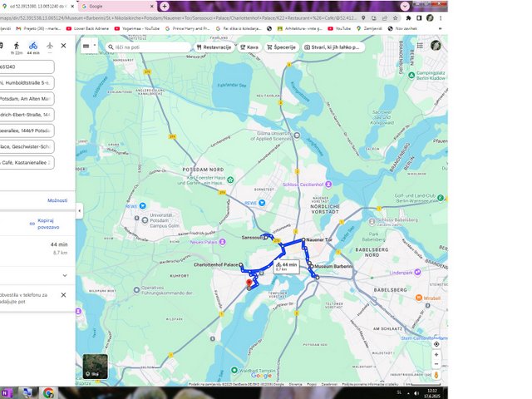Close the directions panel

click(x=63, y=46)
